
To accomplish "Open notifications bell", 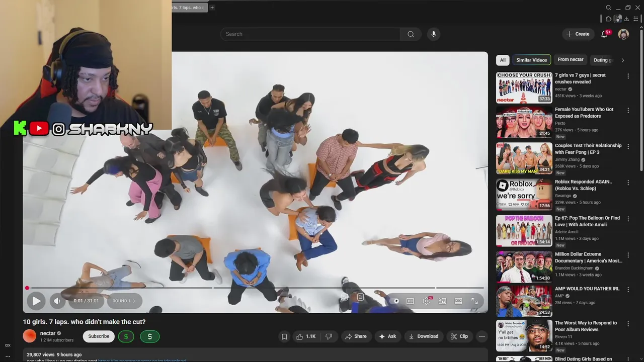I will point(605,34).
